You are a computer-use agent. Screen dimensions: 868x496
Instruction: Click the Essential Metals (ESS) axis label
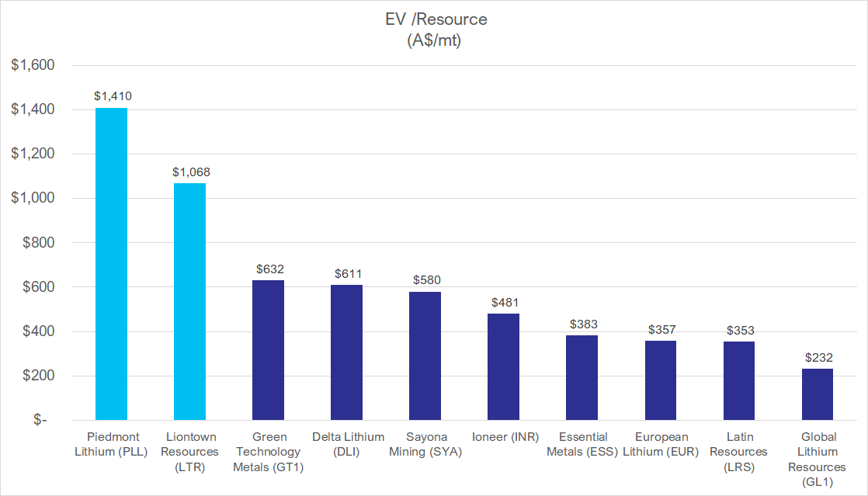point(582,444)
